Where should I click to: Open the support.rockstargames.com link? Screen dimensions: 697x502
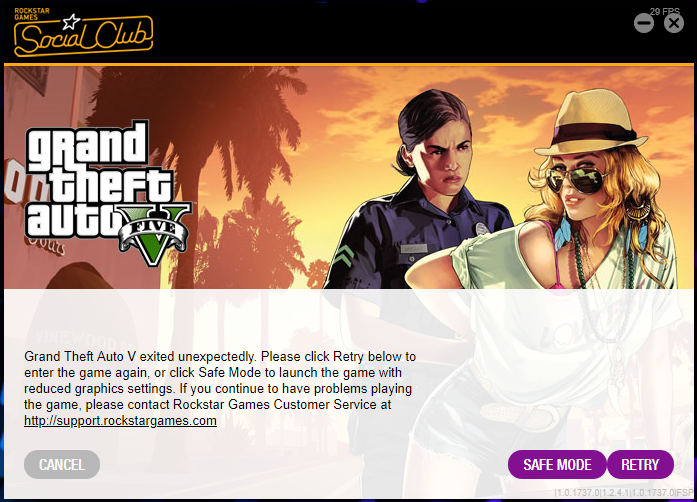tap(120, 421)
